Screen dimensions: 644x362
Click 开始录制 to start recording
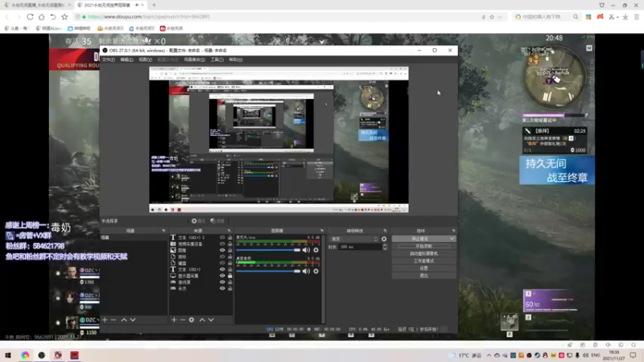click(424, 246)
